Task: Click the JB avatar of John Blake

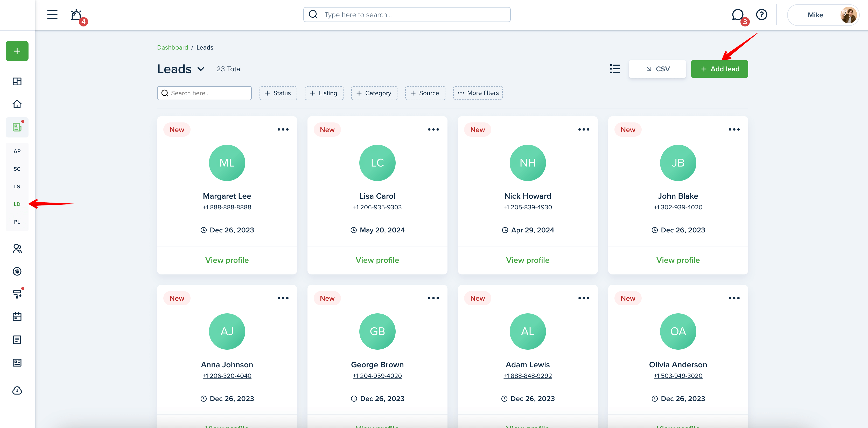Action: click(x=678, y=163)
